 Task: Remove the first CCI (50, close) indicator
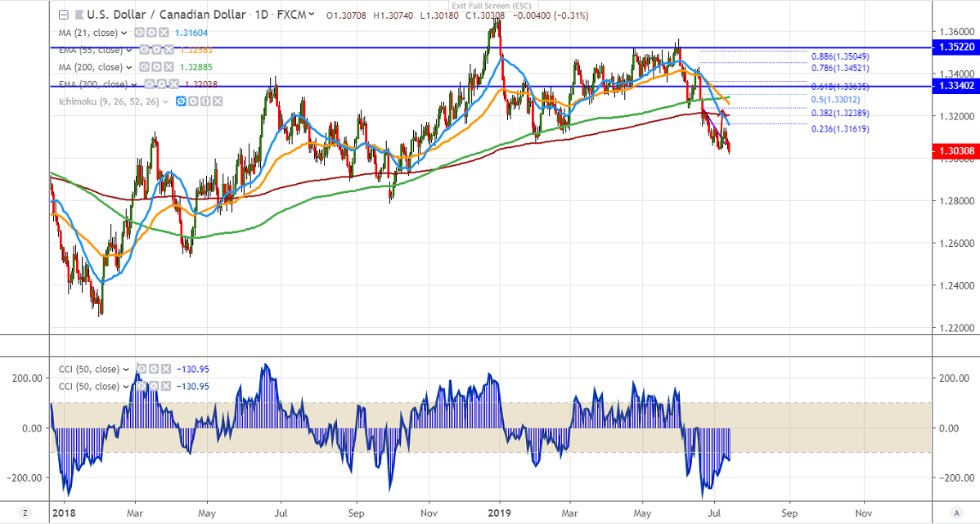pos(165,369)
